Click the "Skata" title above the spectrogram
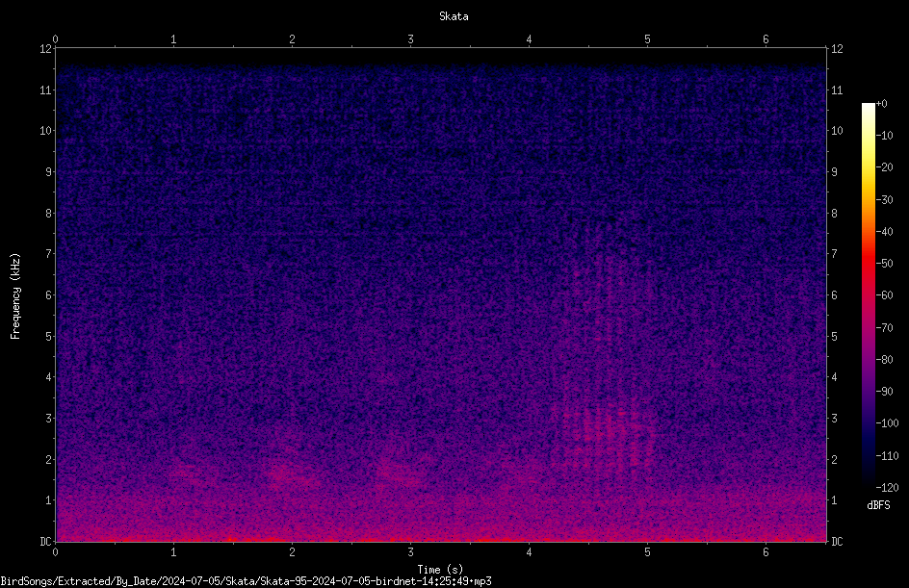This screenshot has height=588, width=909. [x=454, y=16]
